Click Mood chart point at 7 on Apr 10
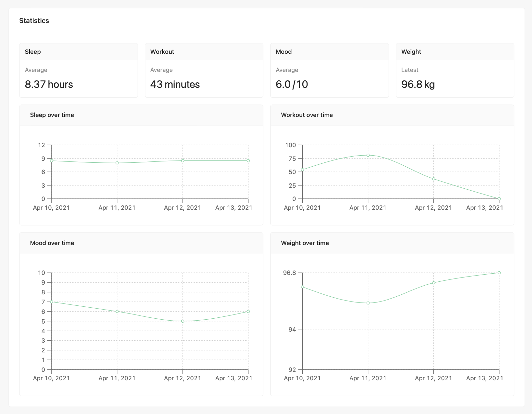532x414 pixels. click(x=52, y=302)
